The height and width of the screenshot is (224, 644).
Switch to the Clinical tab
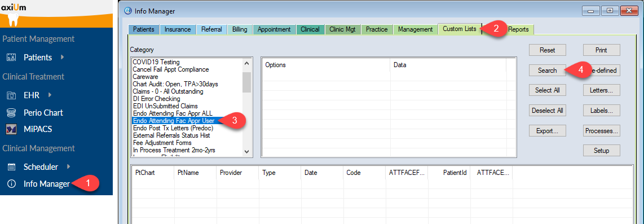[310, 29]
